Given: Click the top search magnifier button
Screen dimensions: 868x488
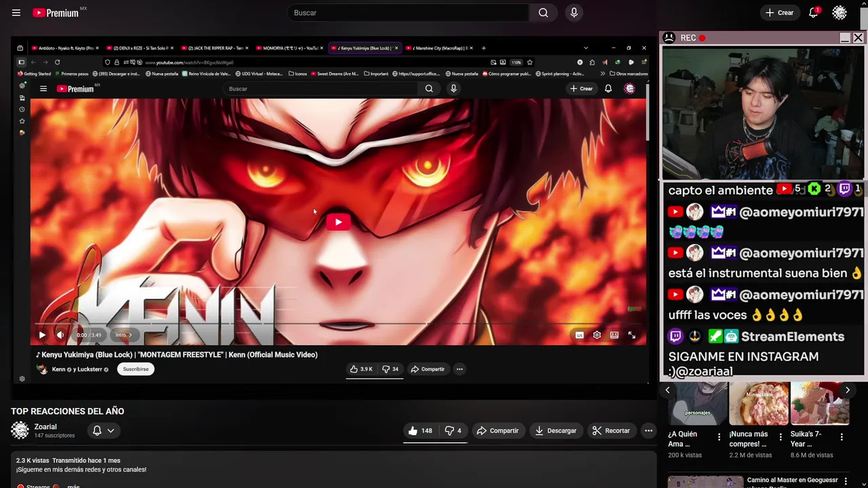Looking at the screenshot, I should click(543, 13).
